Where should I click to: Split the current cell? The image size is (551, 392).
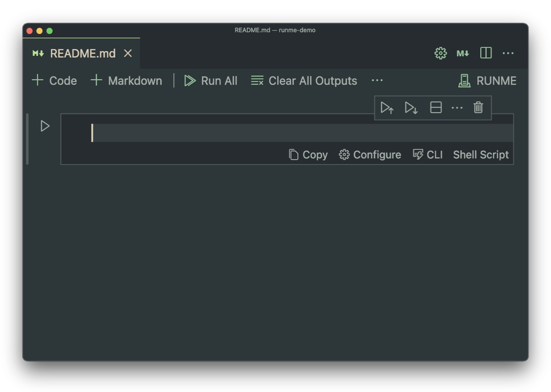pyautogui.click(x=436, y=107)
